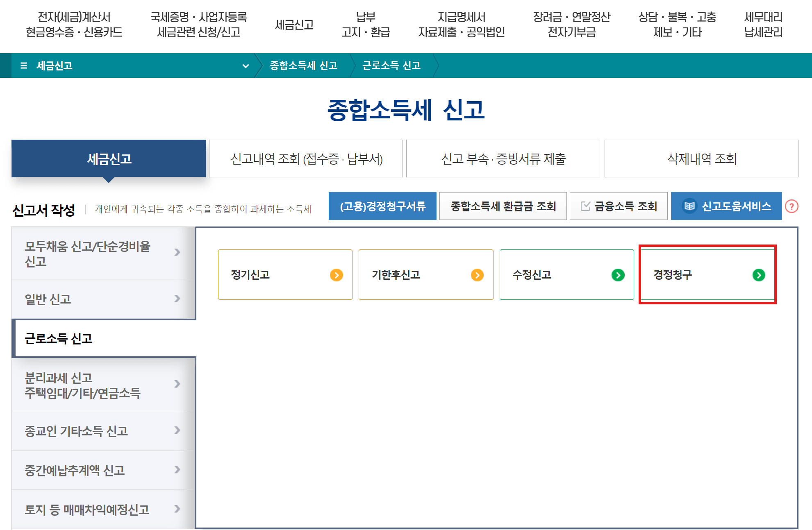Click the (고용)경정청구서류 button

382,206
